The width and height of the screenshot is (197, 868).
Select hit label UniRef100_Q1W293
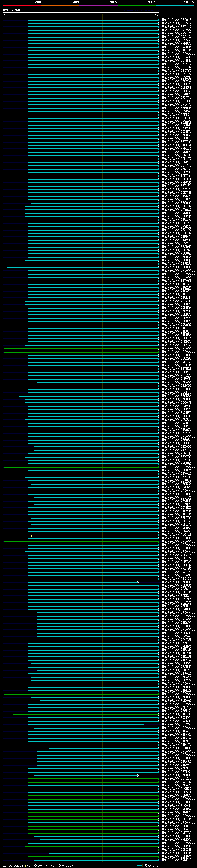pyautogui.click(x=176, y=358)
